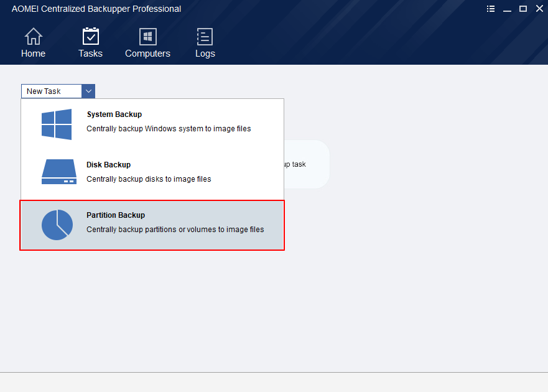Select the Tasks label in the navigation bar
The image size is (548, 392).
coord(91,54)
